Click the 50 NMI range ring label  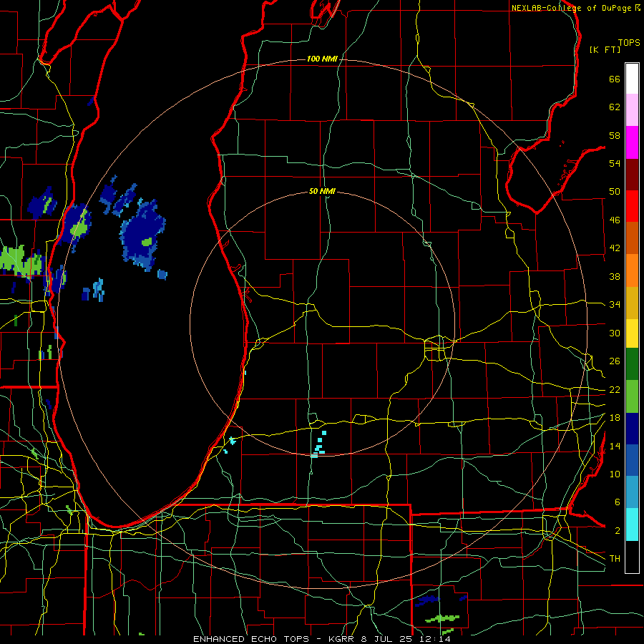(323, 191)
